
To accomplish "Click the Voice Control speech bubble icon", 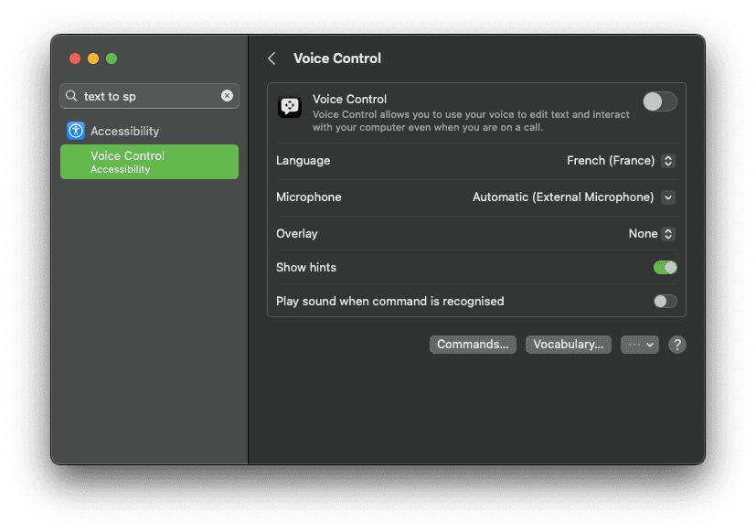I will pyautogui.click(x=290, y=107).
